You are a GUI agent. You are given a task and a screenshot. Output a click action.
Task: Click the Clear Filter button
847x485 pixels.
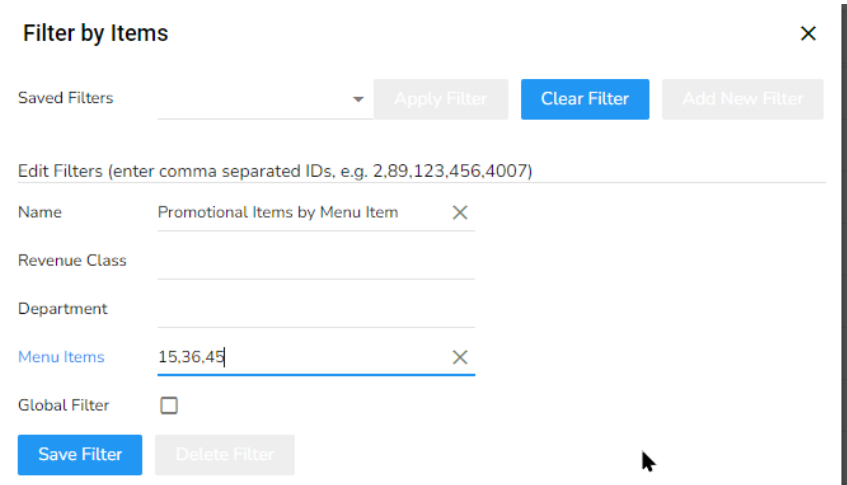pyautogui.click(x=585, y=99)
